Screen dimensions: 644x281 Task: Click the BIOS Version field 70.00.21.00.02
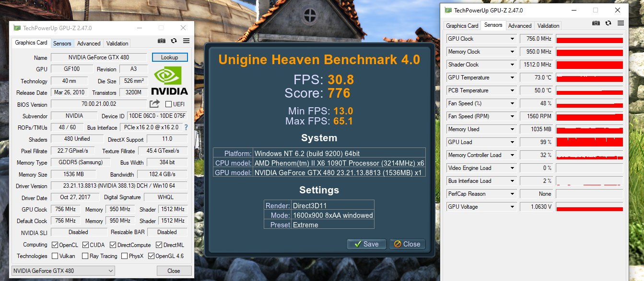[99, 104]
